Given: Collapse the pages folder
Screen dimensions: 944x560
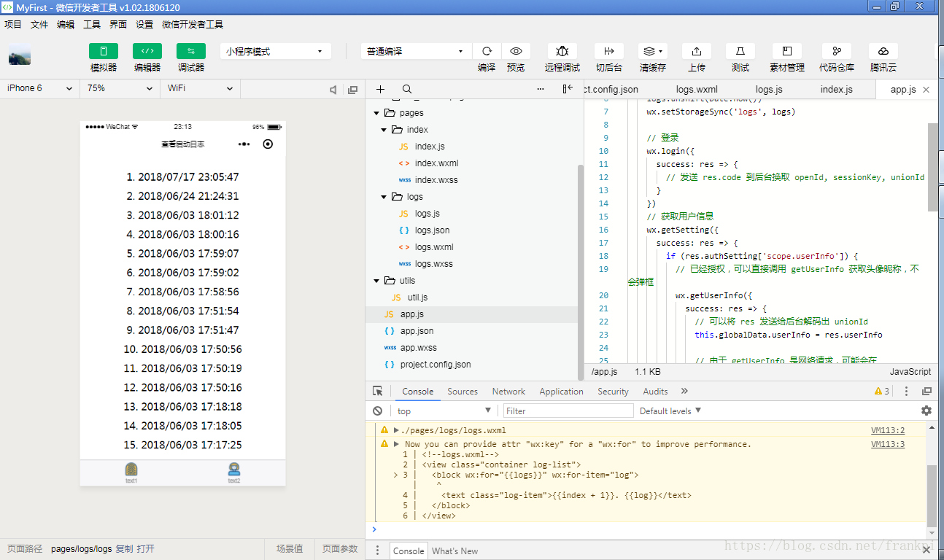Looking at the screenshot, I should point(376,113).
